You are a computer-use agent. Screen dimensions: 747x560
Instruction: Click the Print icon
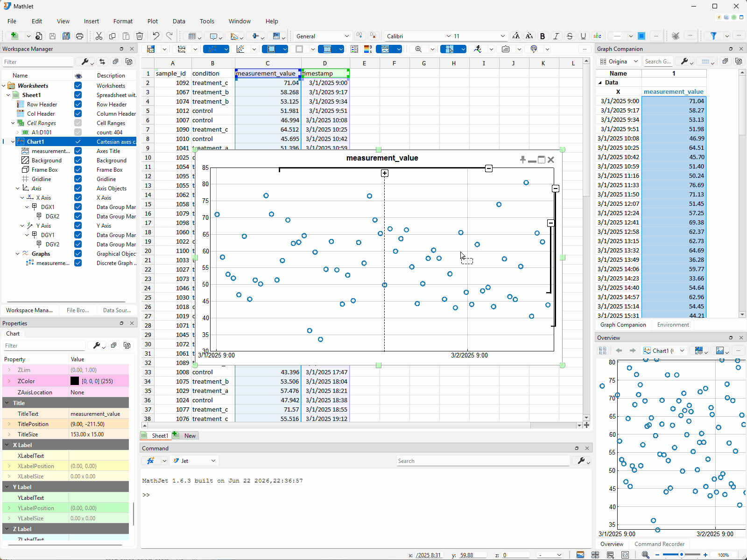tap(80, 36)
